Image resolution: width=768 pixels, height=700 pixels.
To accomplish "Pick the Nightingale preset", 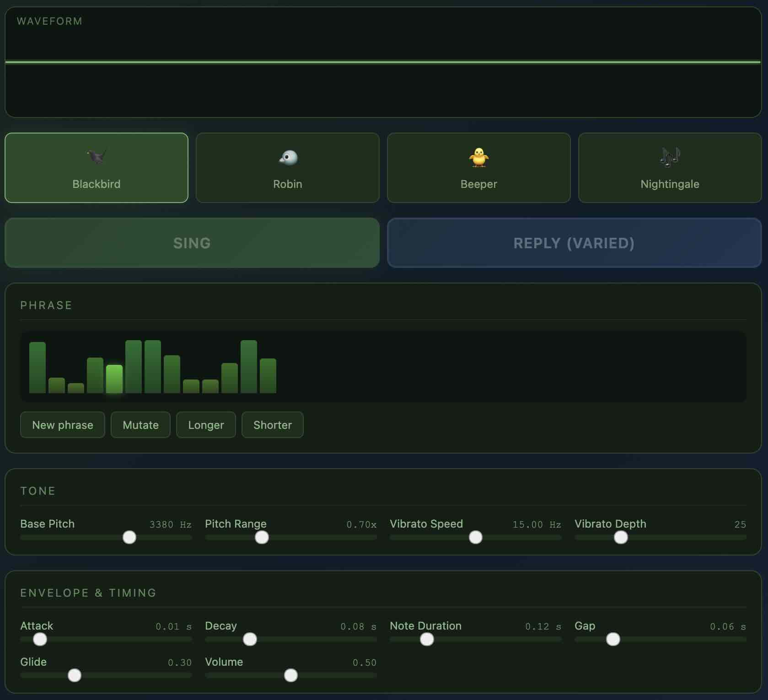I will (x=670, y=167).
